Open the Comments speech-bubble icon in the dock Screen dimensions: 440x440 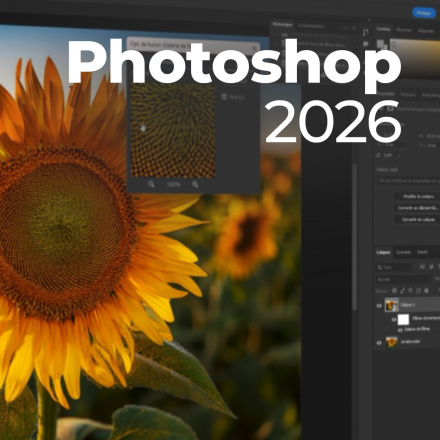click(366, 44)
